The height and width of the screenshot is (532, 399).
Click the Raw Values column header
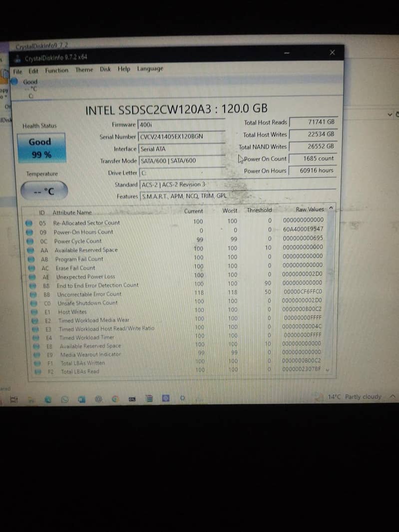(310, 210)
